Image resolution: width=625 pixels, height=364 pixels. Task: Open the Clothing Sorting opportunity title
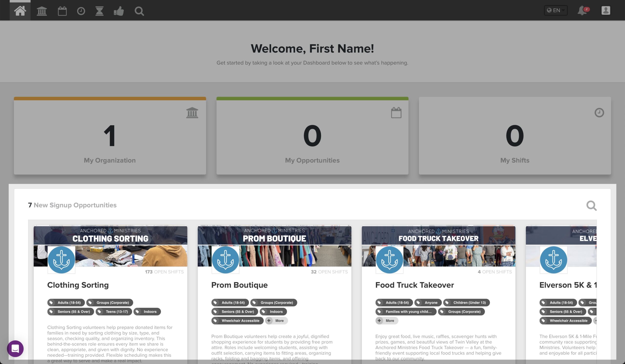pos(78,285)
